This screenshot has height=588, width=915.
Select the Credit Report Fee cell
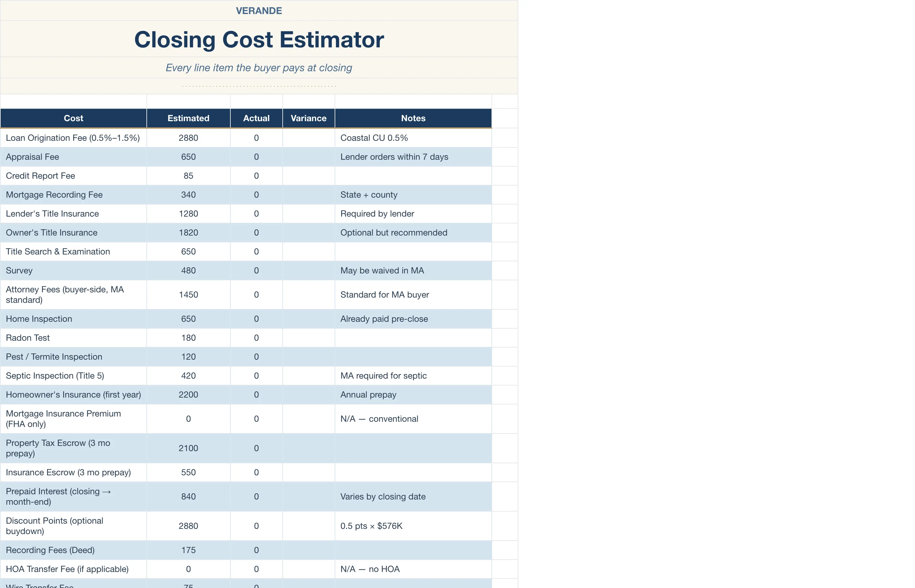(x=73, y=176)
